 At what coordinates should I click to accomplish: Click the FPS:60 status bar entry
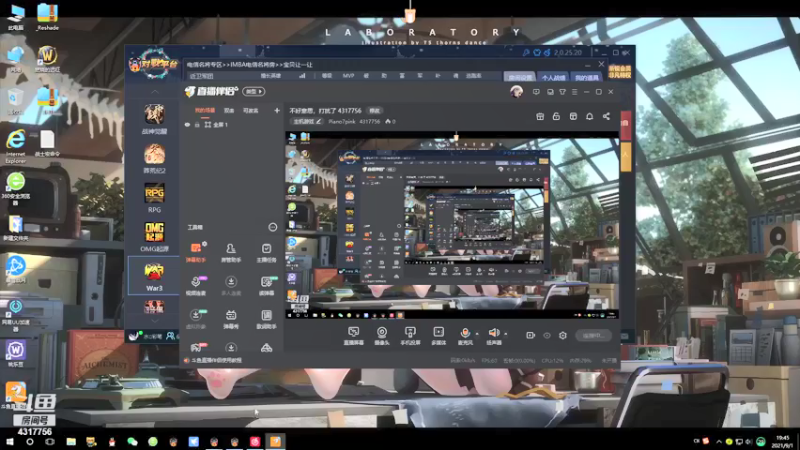coord(489,360)
